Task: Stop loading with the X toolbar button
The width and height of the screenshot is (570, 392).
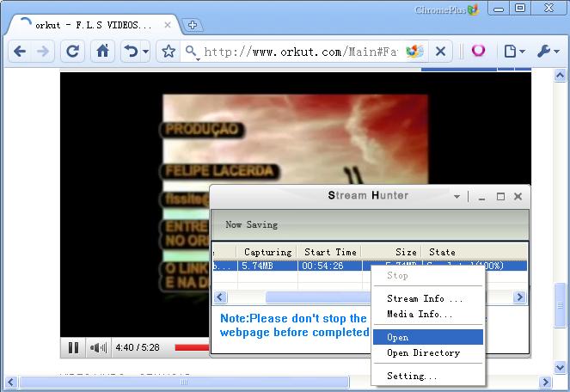Action: pyautogui.click(x=440, y=52)
